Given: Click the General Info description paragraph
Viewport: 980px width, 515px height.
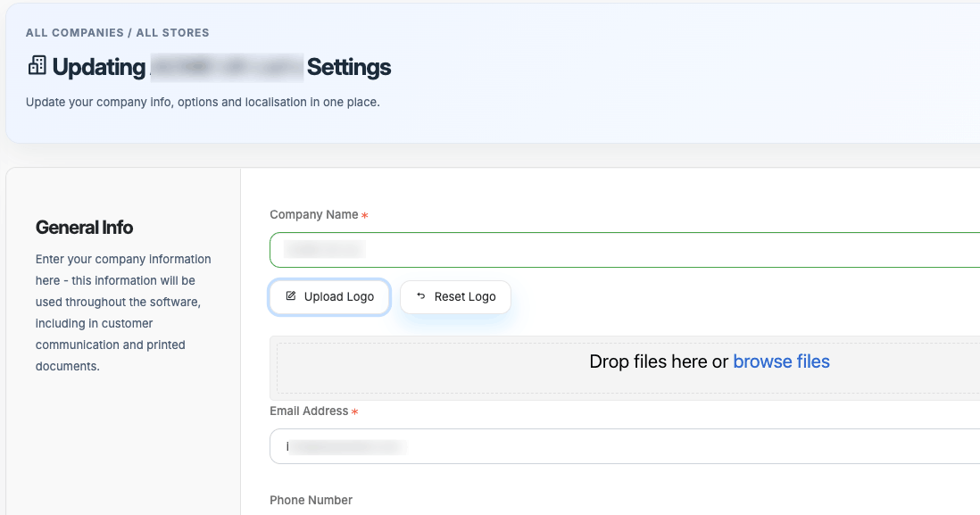Looking at the screenshot, I should tap(123, 312).
